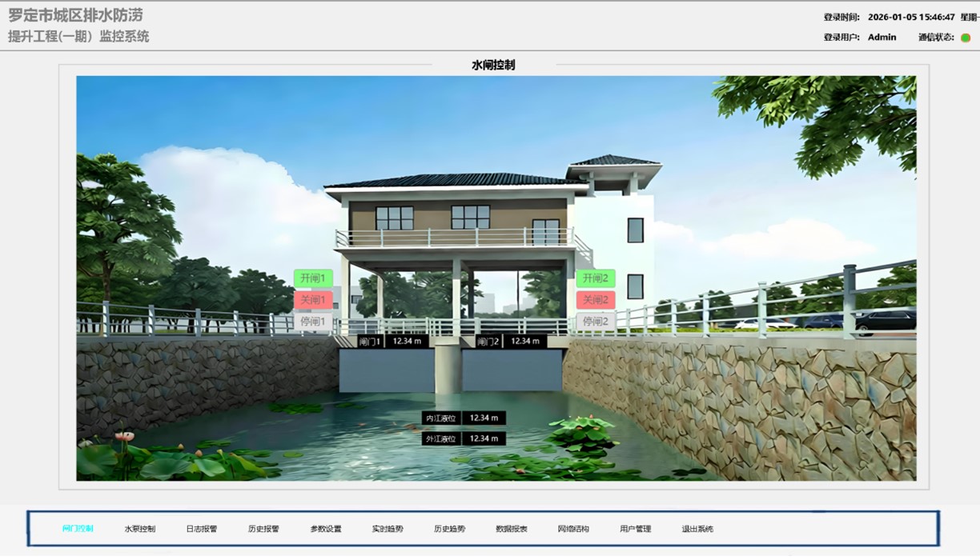The width and height of the screenshot is (980, 560).
Task: Open the 日志报警 log alarm page
Action: [x=202, y=529]
